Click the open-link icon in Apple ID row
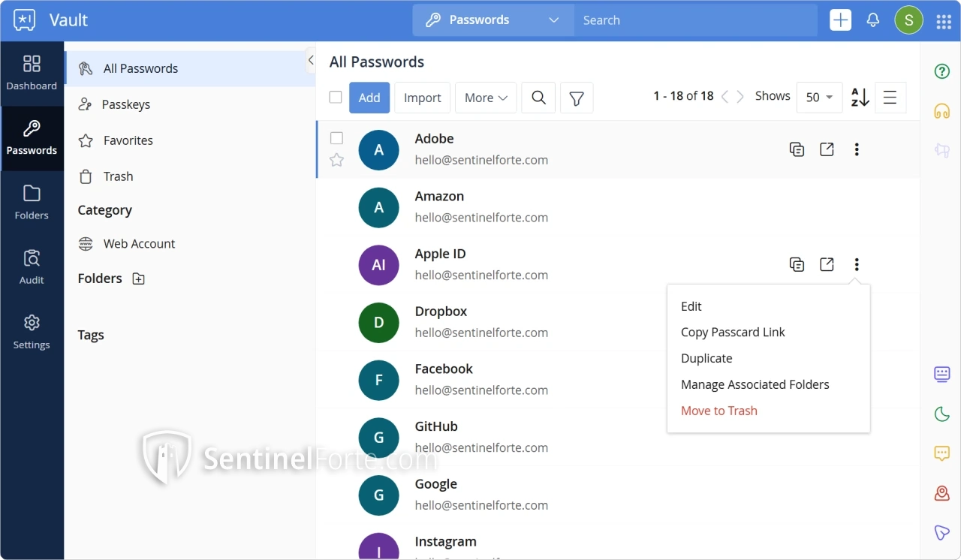Image resolution: width=961 pixels, height=560 pixels. (x=827, y=264)
